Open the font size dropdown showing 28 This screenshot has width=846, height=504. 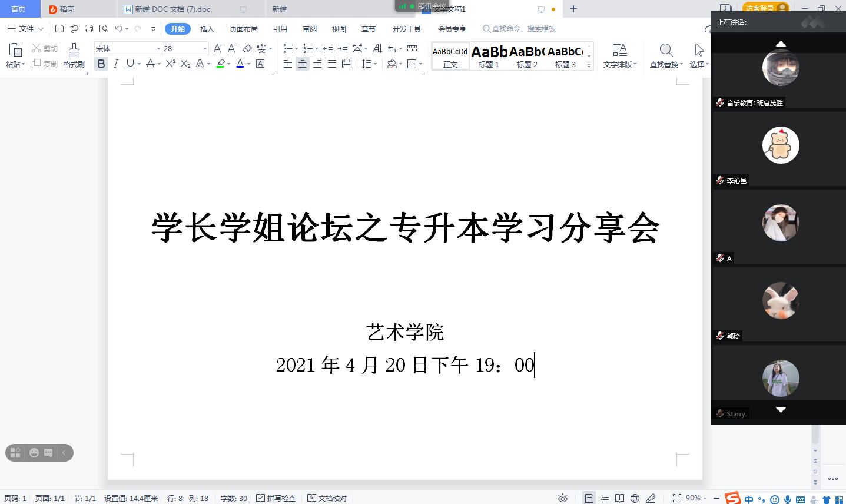[x=205, y=48]
